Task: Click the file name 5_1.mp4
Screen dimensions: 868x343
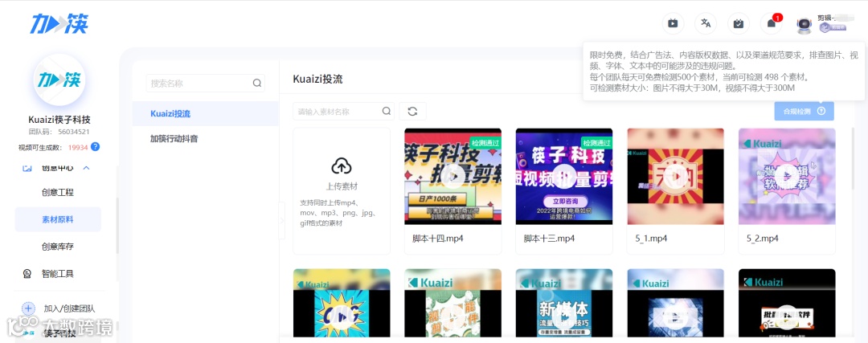Action: pos(651,239)
